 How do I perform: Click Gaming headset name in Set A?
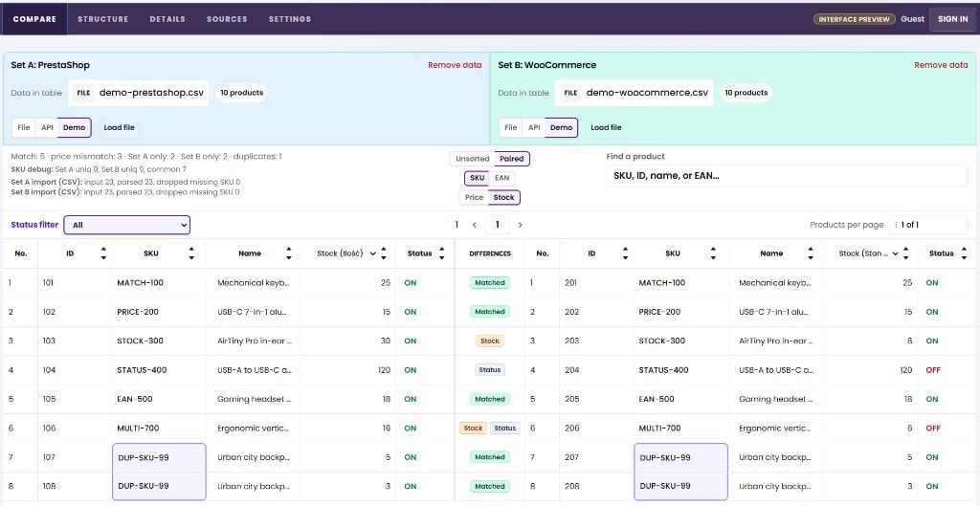click(x=255, y=399)
